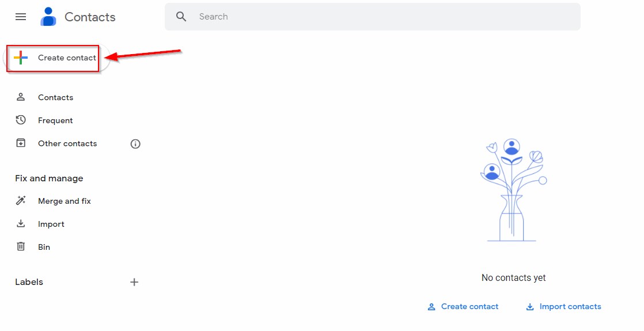Click the Bin trash icon
The image size is (644, 331).
coord(21,247)
